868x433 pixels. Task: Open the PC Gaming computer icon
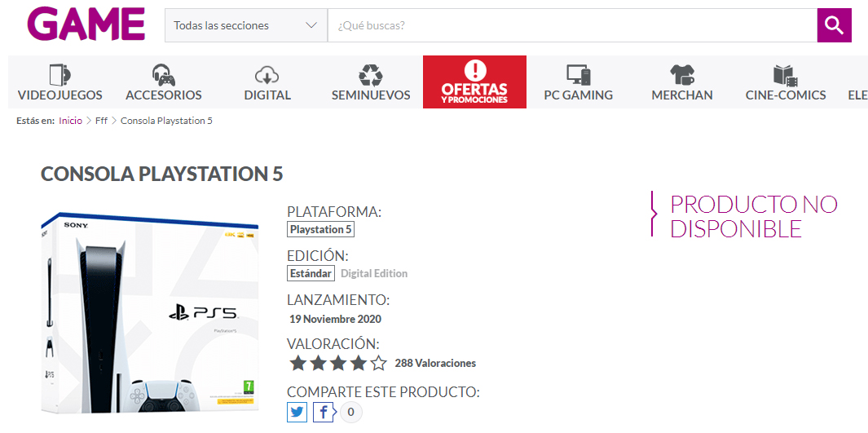click(x=578, y=75)
